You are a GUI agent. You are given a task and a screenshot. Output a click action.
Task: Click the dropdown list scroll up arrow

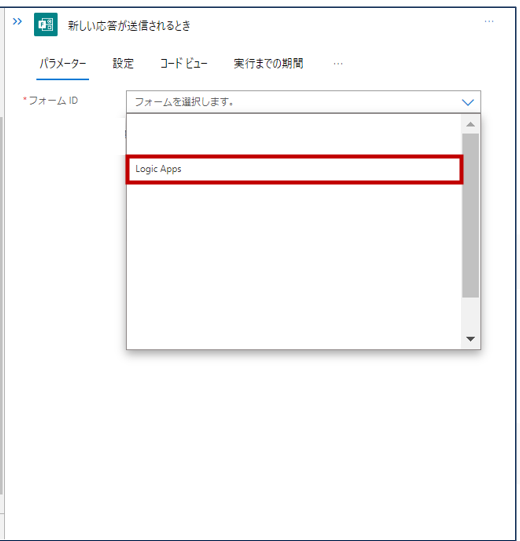(470, 124)
